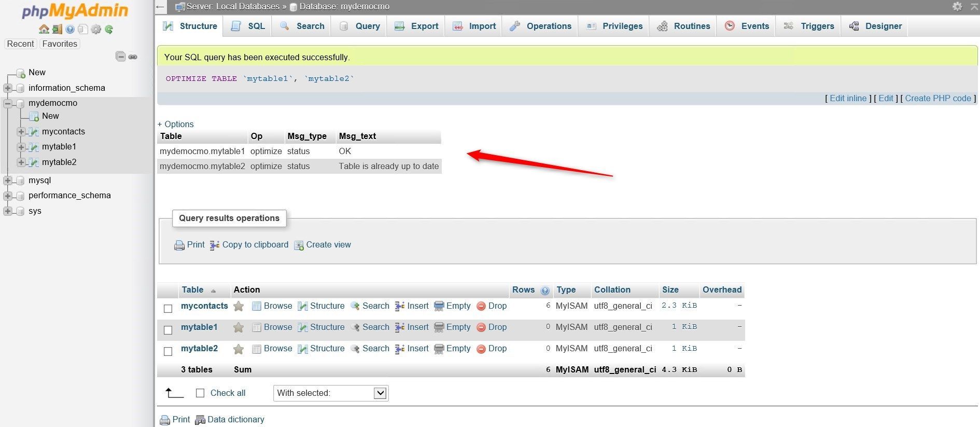This screenshot has height=427, width=980.
Task: Click the Size column header
Action: (x=670, y=290)
